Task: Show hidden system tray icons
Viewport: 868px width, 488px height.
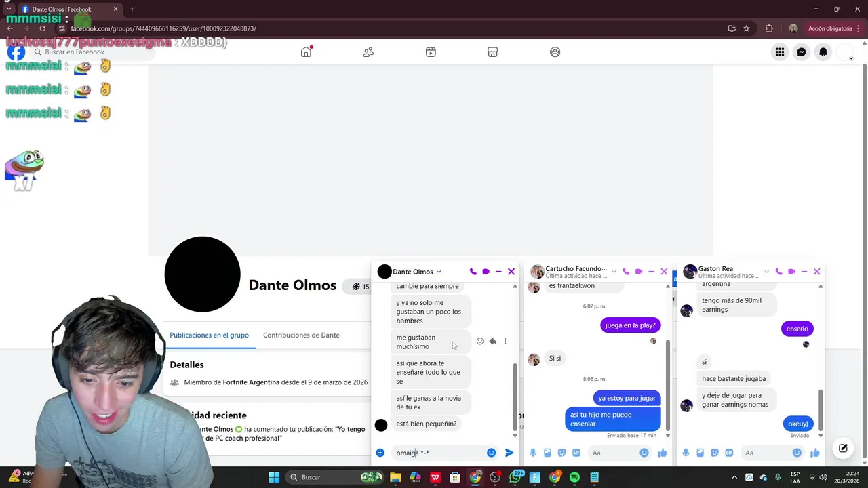Action: point(734,477)
